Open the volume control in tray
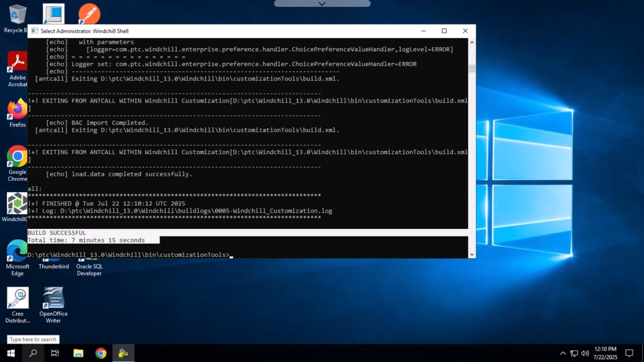Viewport: 644px width, 362px height. tap(585, 353)
